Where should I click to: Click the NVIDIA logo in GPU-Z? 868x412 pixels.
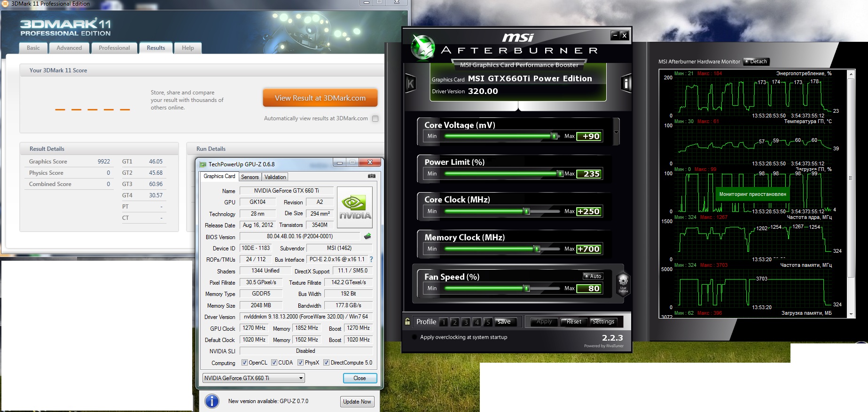(355, 207)
